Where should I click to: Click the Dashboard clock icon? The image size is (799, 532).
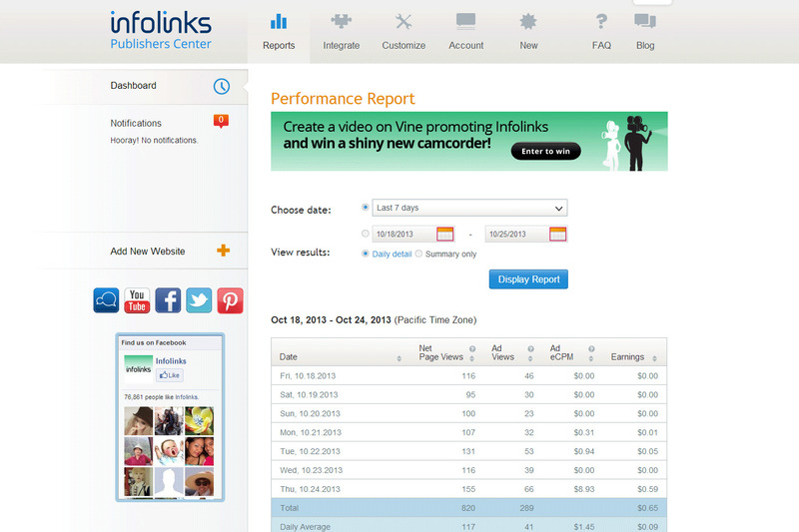(x=221, y=86)
